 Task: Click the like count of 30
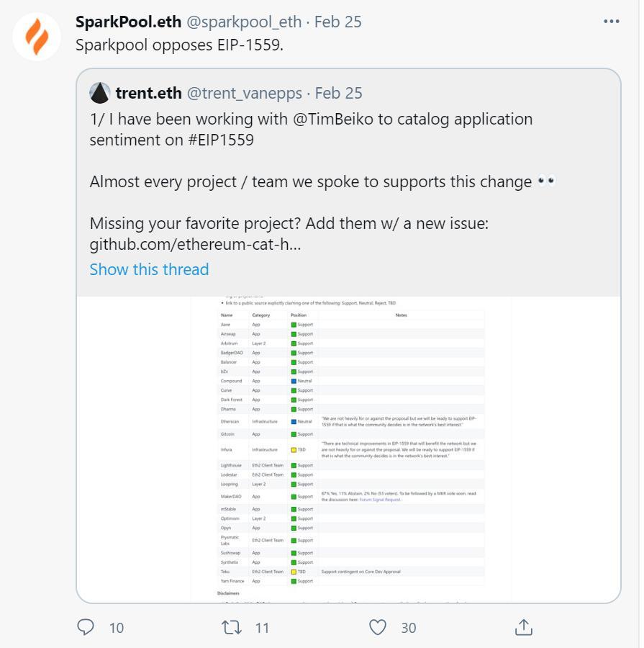pos(409,628)
